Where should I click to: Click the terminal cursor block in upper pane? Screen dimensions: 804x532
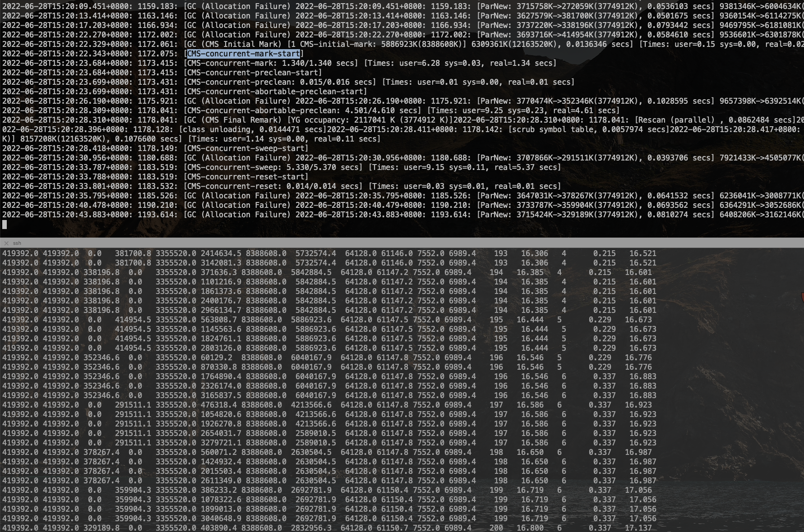5,224
